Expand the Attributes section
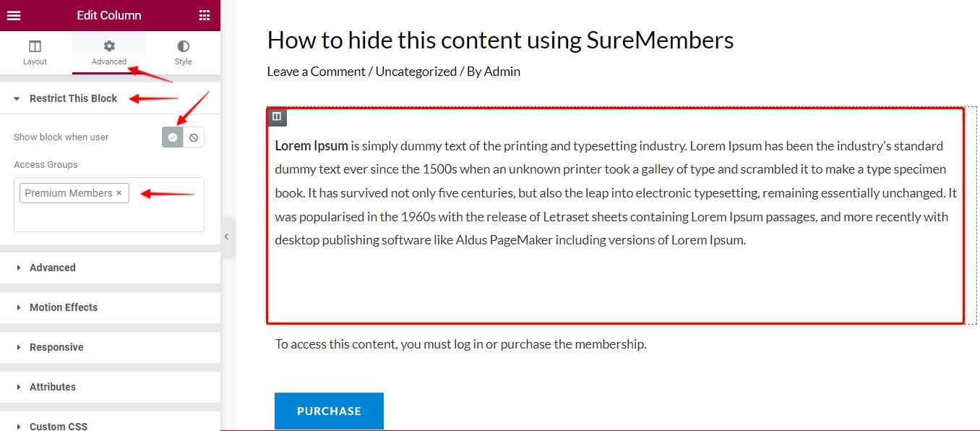The height and width of the screenshot is (431, 980). [x=52, y=387]
